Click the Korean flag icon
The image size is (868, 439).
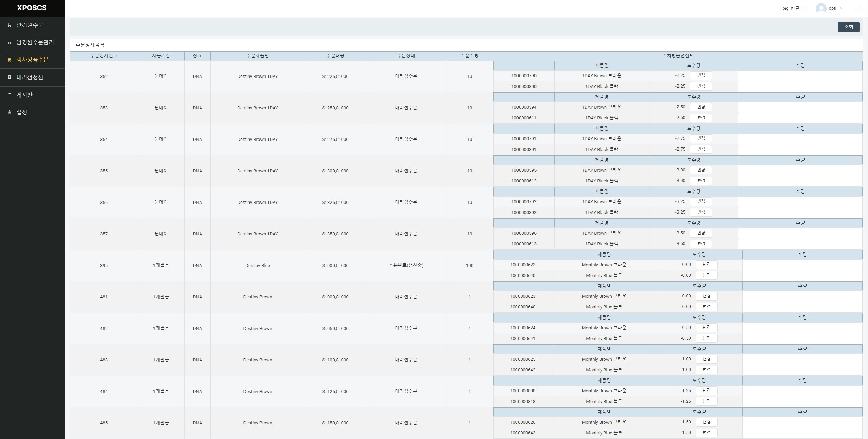coord(785,8)
